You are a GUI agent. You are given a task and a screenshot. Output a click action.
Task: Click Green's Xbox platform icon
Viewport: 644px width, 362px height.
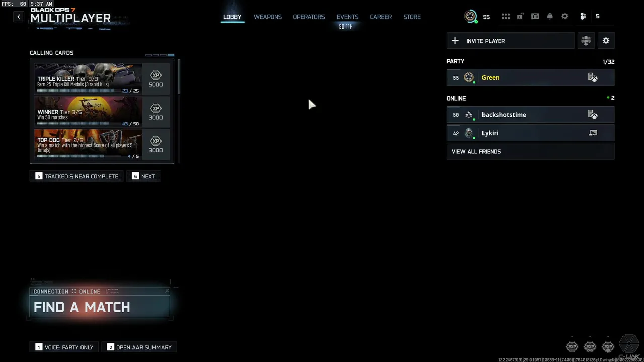pyautogui.click(x=593, y=77)
